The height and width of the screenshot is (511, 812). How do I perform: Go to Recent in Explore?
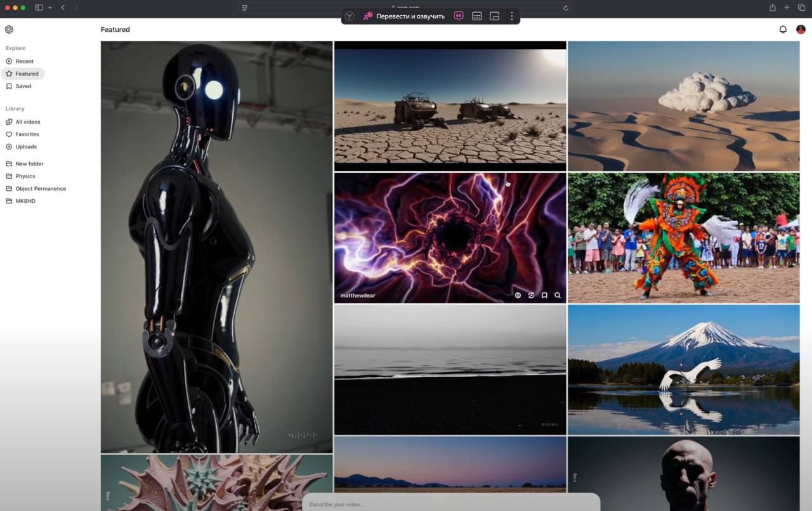point(24,61)
